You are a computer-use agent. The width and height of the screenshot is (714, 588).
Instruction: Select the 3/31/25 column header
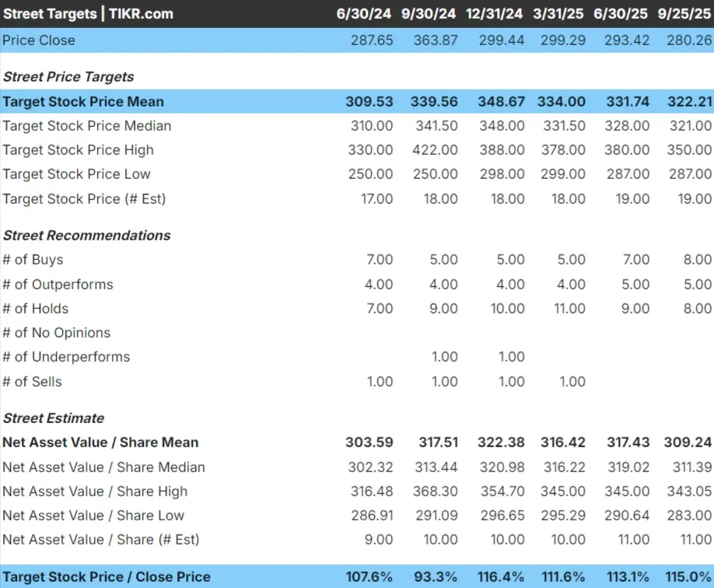[x=558, y=14]
